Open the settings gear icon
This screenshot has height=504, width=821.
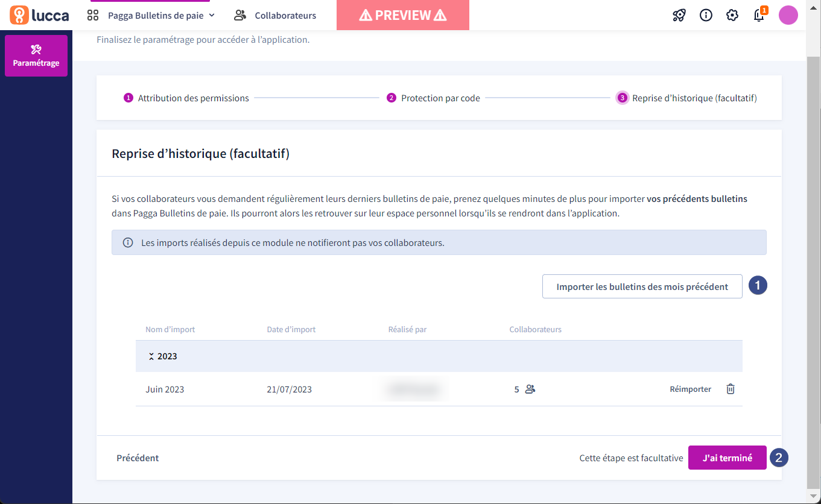tap(732, 15)
